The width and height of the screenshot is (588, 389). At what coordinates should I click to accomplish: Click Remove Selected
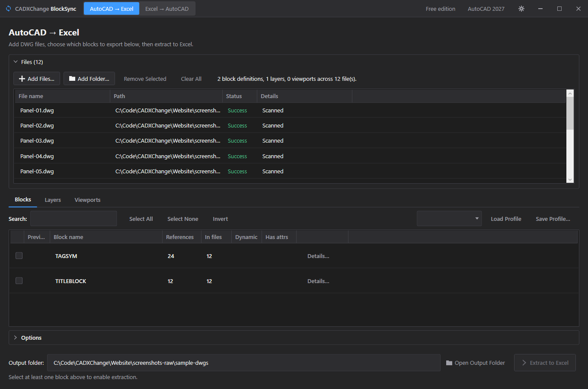[x=145, y=79]
